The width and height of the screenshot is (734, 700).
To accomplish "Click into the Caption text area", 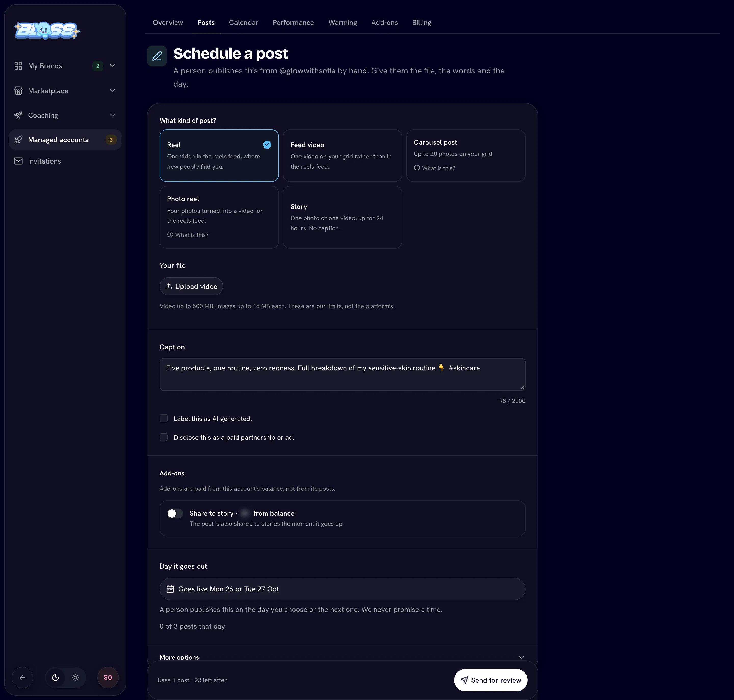I will tap(342, 375).
